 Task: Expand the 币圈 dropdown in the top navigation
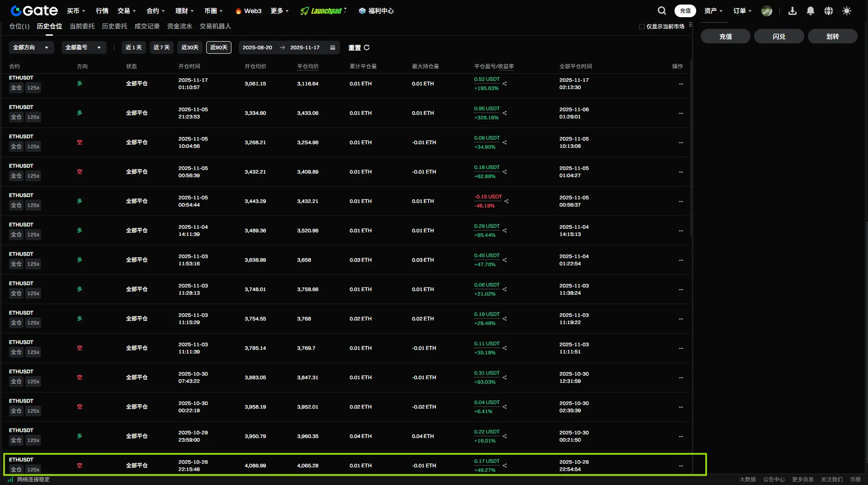tap(213, 11)
